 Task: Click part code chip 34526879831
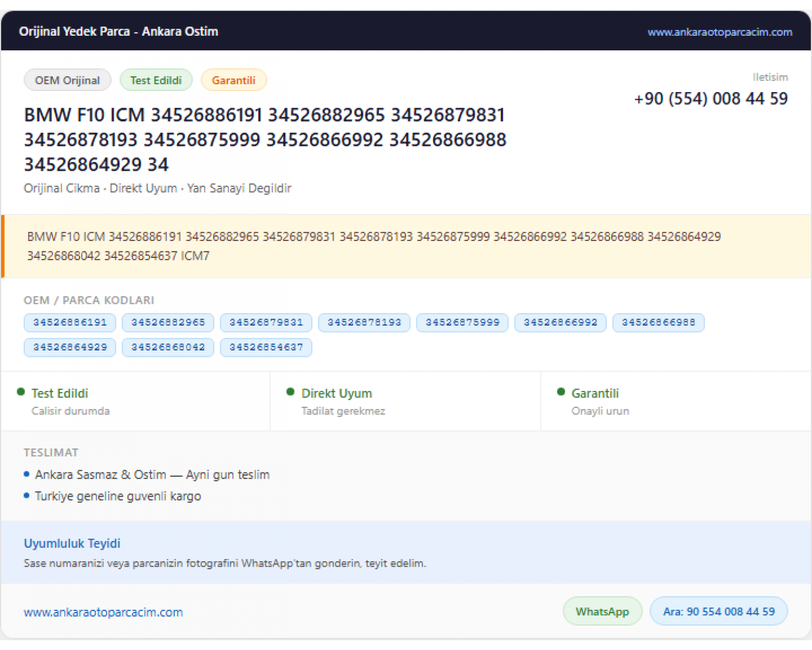tap(266, 322)
